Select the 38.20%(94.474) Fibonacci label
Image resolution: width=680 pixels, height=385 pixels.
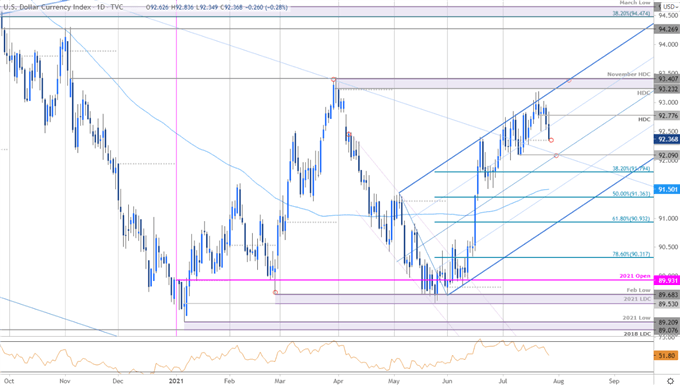[632, 13]
